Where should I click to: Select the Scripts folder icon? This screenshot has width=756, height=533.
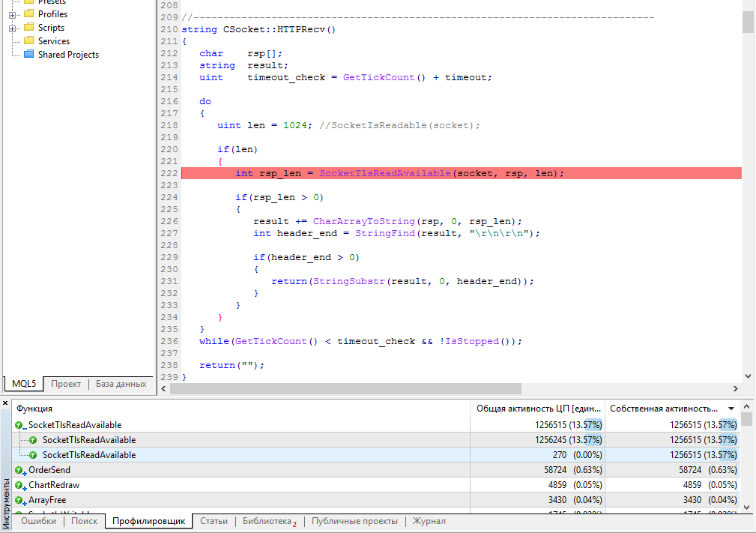(x=29, y=27)
